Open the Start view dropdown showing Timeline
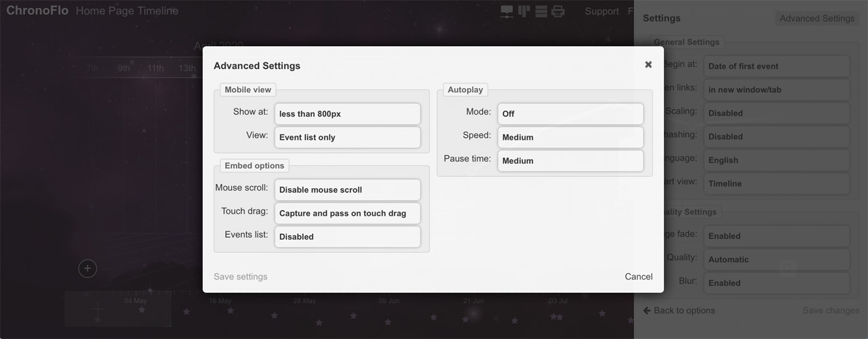The width and height of the screenshot is (868, 339). pos(776,183)
